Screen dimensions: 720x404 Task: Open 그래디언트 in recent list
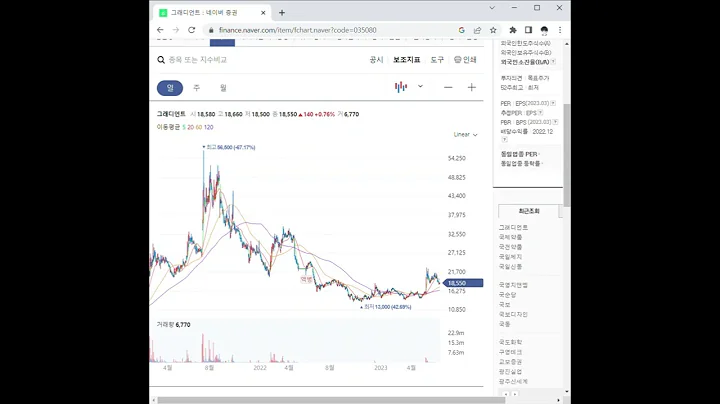[x=513, y=227]
